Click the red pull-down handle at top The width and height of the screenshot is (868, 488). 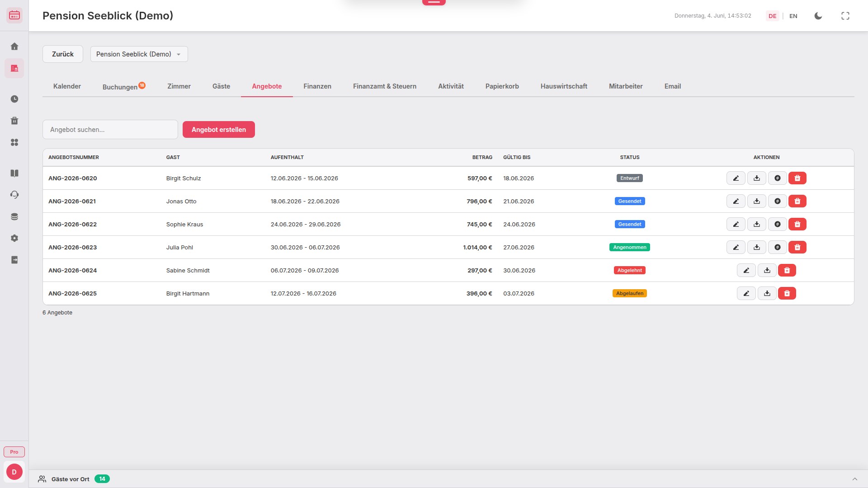click(434, 2)
